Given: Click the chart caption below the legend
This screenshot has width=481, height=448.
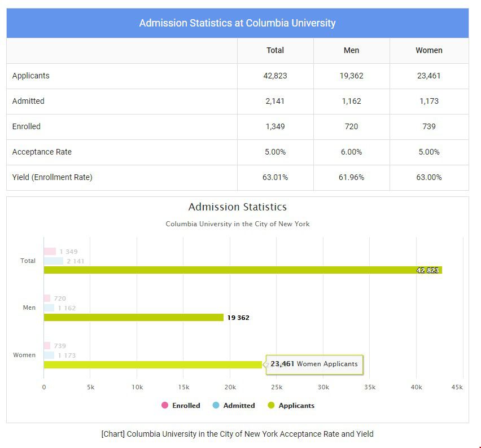Looking at the screenshot, I should pyautogui.click(x=238, y=434).
